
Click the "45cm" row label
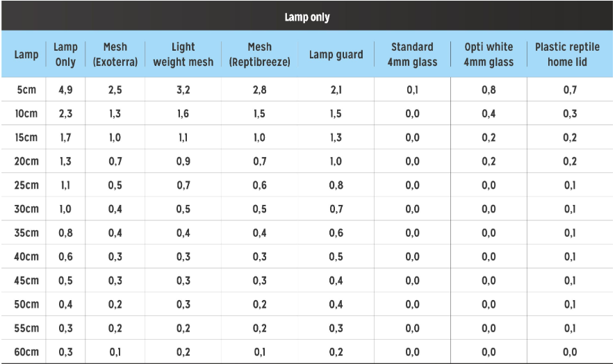coord(26,281)
